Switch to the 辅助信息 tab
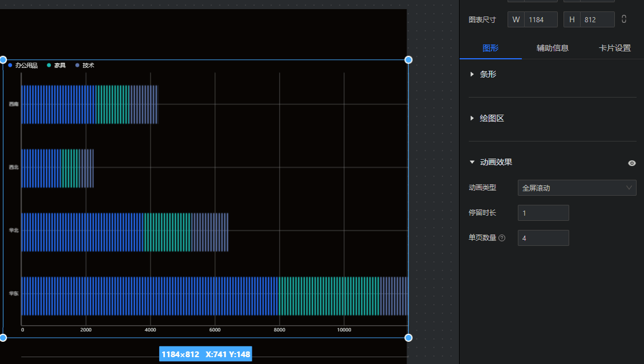The image size is (644, 364). click(x=552, y=48)
